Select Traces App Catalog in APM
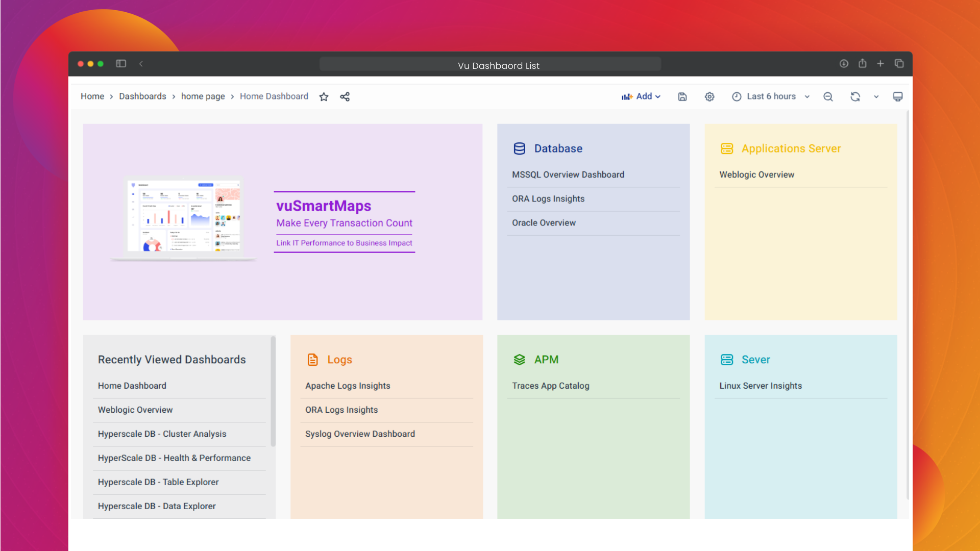The width and height of the screenshot is (980, 551). point(550,386)
